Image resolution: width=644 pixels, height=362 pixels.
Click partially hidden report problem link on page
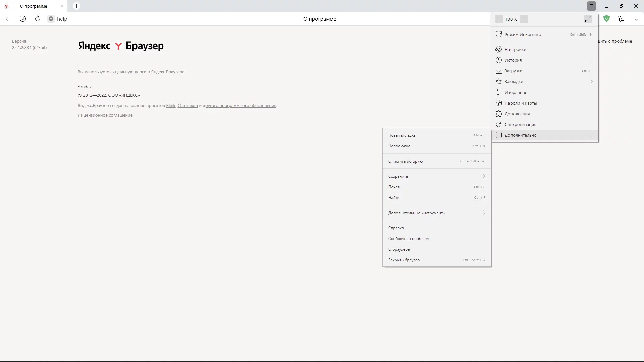click(615, 41)
